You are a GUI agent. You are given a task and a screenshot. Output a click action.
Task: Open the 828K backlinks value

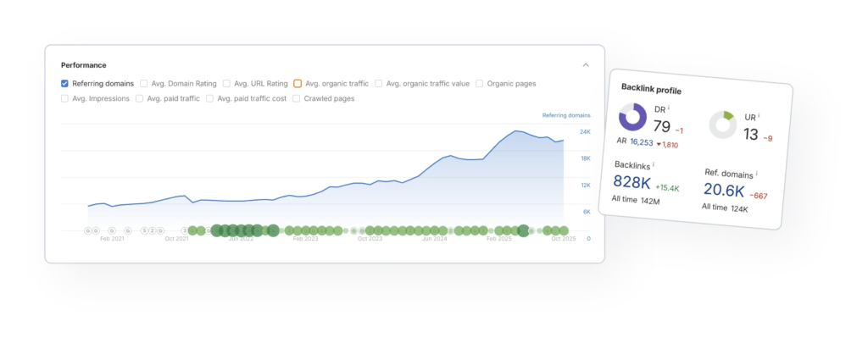tap(632, 182)
